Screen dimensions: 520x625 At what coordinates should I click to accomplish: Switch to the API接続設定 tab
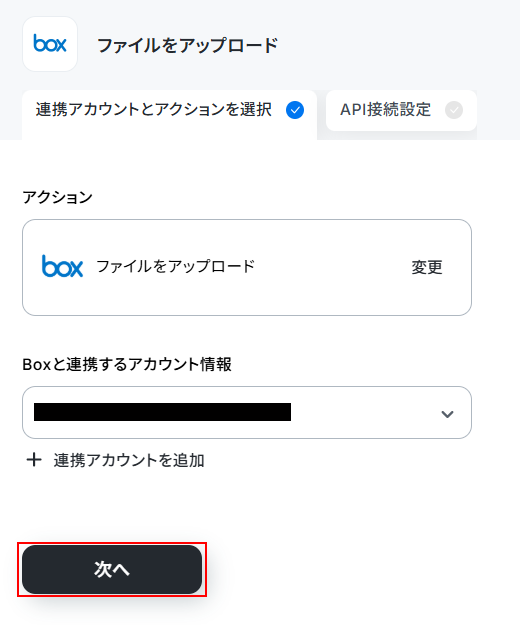coord(401,110)
